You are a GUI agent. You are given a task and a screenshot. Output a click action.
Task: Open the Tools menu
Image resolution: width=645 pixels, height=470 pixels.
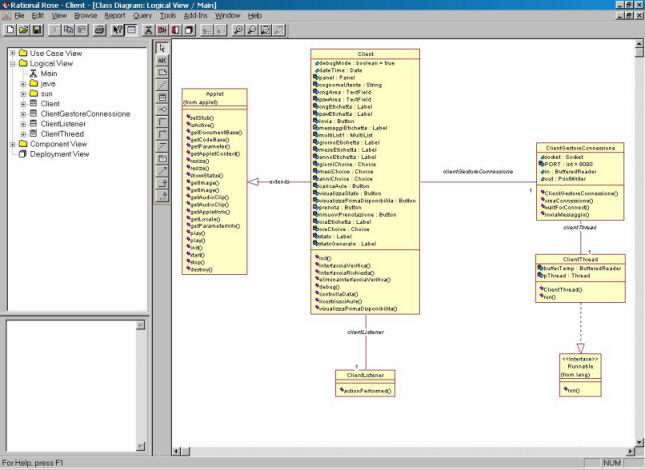[168, 16]
